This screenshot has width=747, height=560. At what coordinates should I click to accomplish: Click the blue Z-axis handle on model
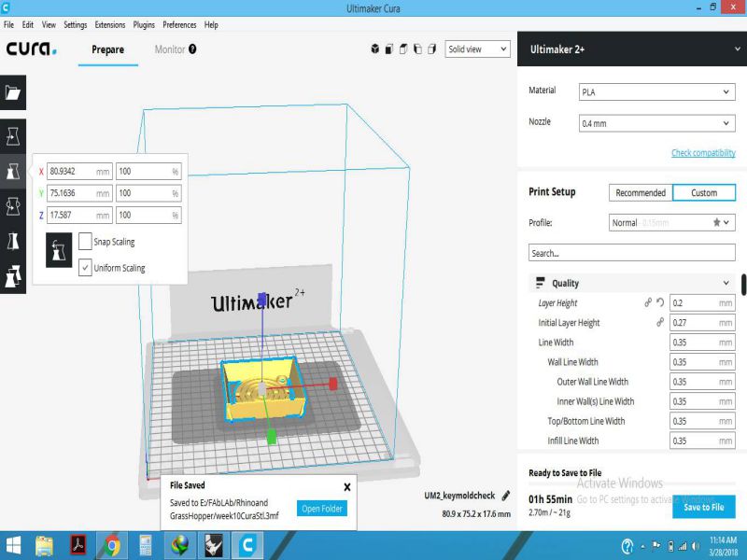coord(261,300)
